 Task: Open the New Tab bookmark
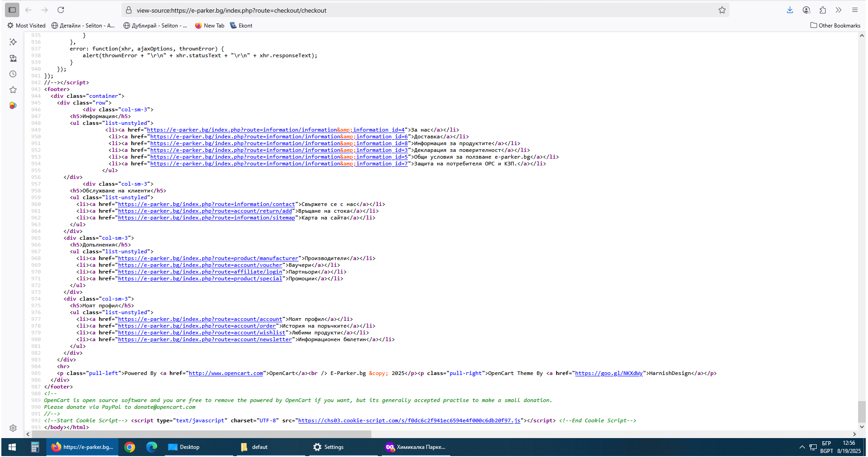click(x=209, y=26)
